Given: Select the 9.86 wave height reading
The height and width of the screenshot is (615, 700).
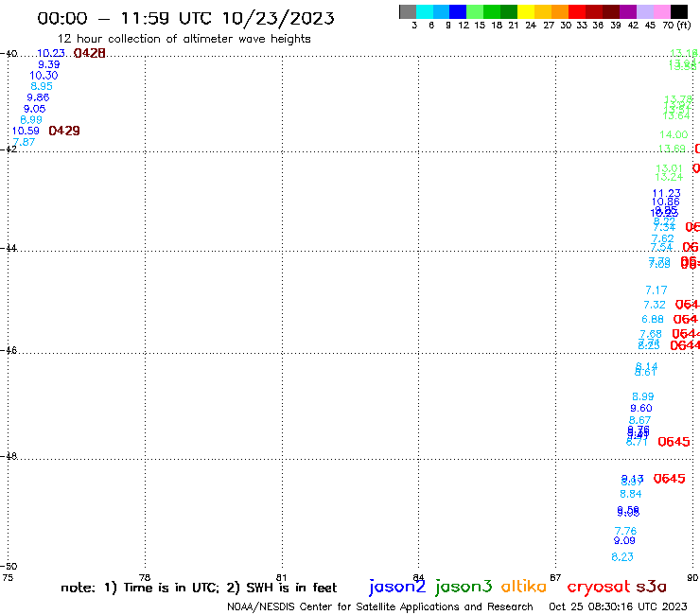Looking at the screenshot, I should point(38,97).
